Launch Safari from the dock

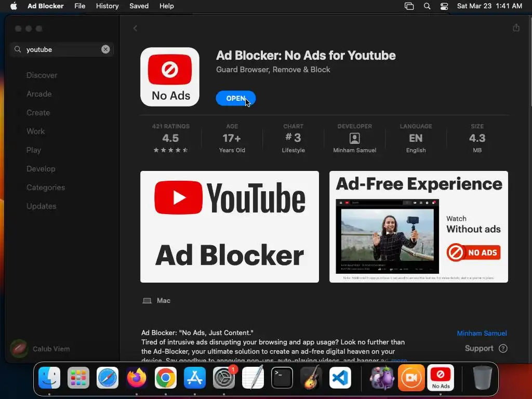coord(108,378)
